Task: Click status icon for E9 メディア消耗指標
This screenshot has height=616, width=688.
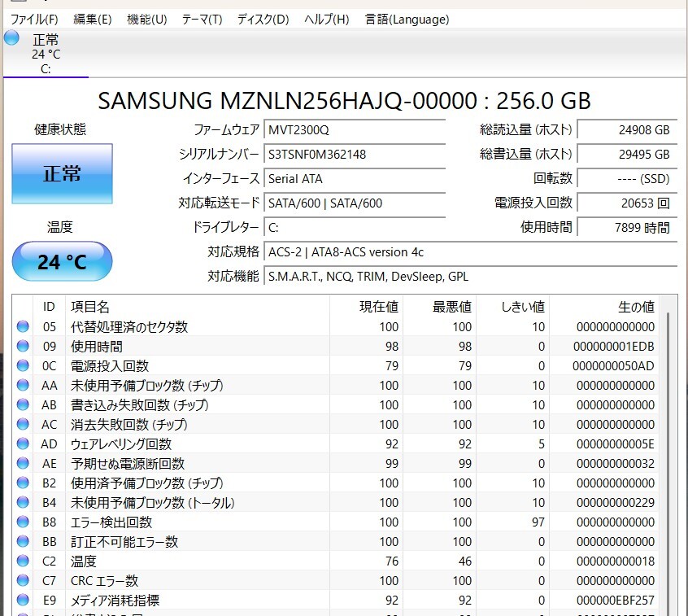Action: (23, 600)
